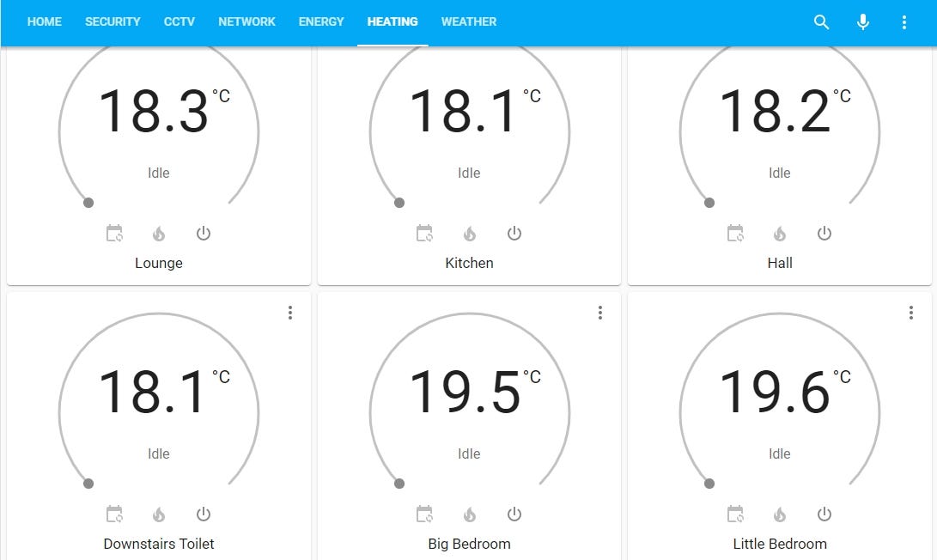Open the options menu on the Downstairs Toilet card
The width and height of the screenshot is (937, 560).
[x=289, y=313]
